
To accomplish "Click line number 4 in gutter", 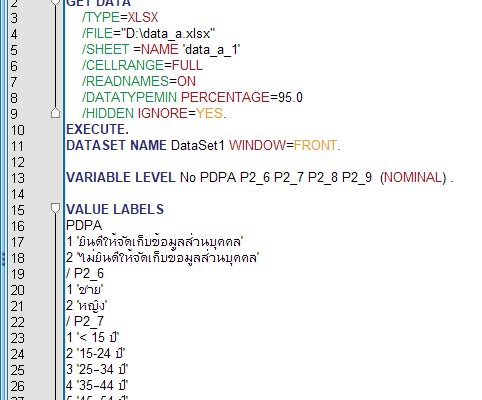I will coord(14,34).
